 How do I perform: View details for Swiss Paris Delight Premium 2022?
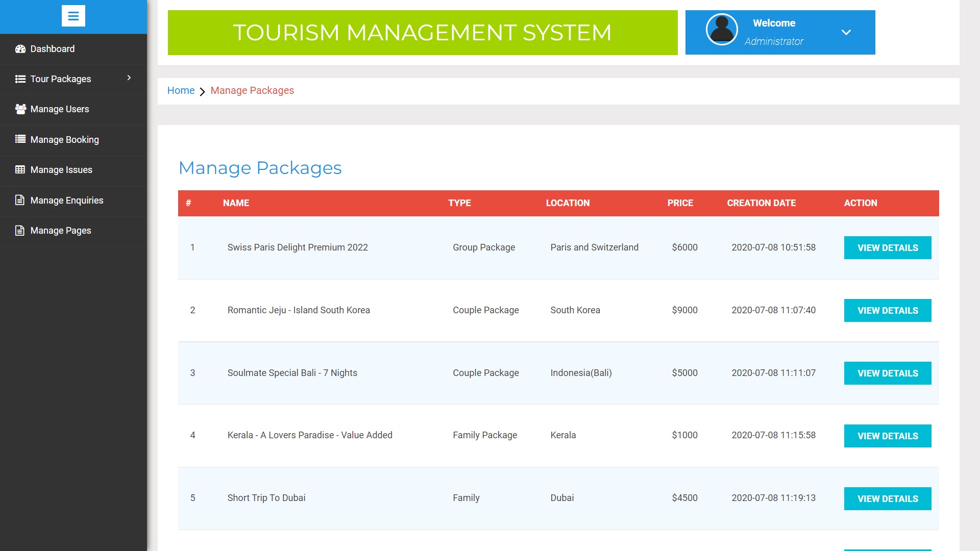[x=888, y=247]
